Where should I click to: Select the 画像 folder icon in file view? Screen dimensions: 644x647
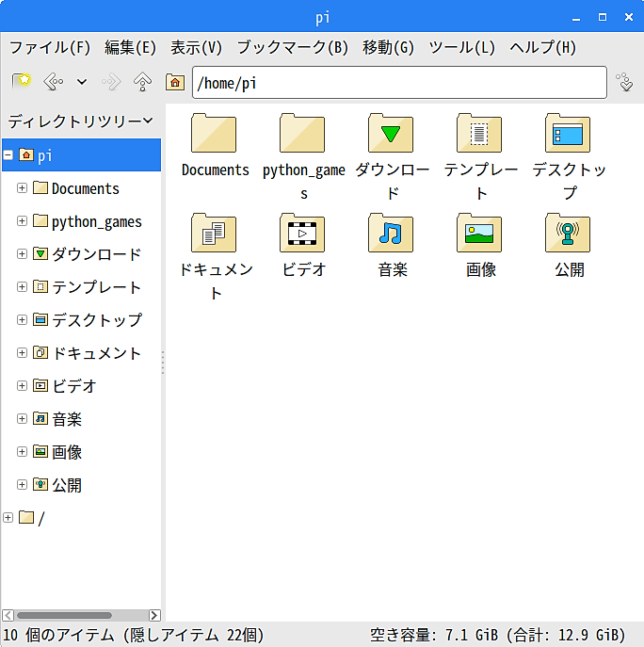(479, 233)
